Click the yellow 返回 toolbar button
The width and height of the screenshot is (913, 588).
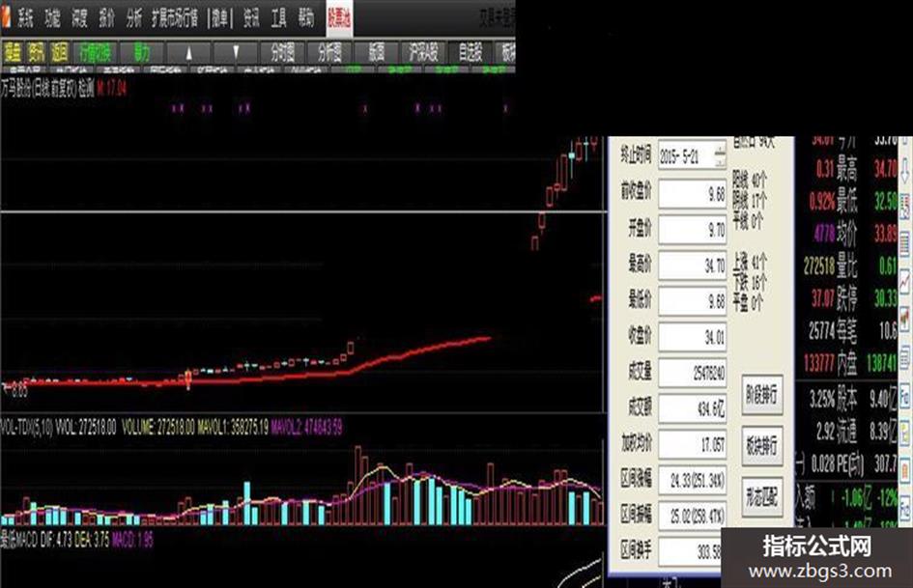[x=59, y=53]
